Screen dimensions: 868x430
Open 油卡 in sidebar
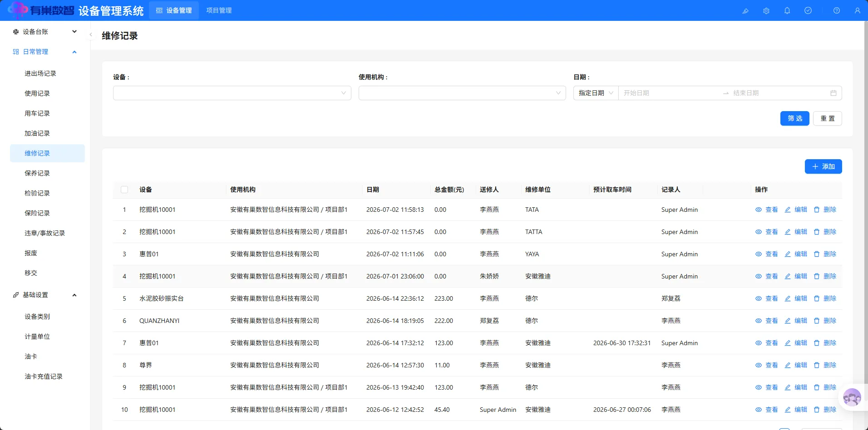point(47,357)
